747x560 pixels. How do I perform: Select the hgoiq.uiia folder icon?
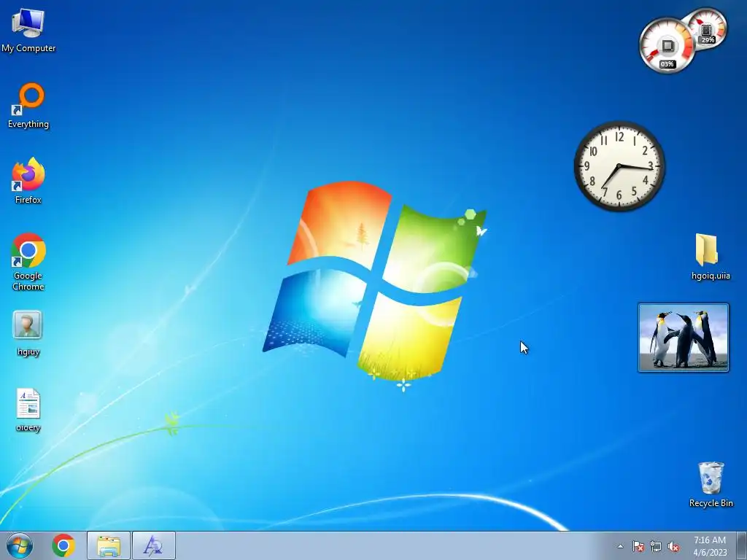click(711, 256)
